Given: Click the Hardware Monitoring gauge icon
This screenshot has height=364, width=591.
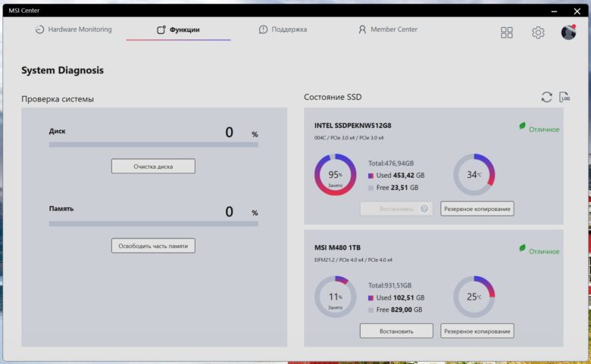Looking at the screenshot, I should [39, 30].
